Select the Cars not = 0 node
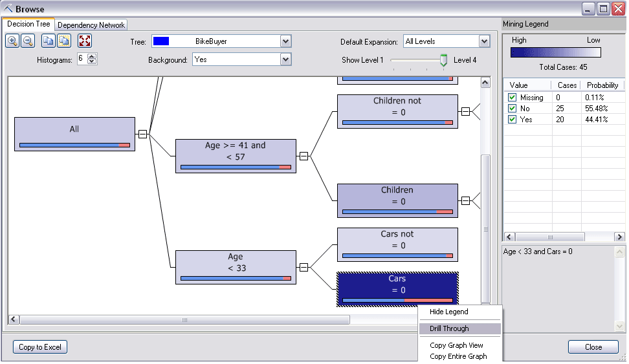The image size is (629, 364). point(397,245)
